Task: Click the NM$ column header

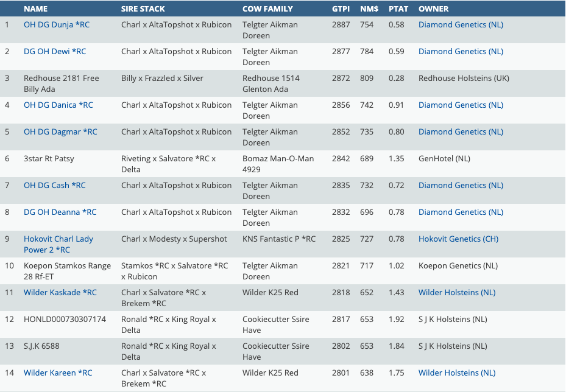Action: pos(369,9)
